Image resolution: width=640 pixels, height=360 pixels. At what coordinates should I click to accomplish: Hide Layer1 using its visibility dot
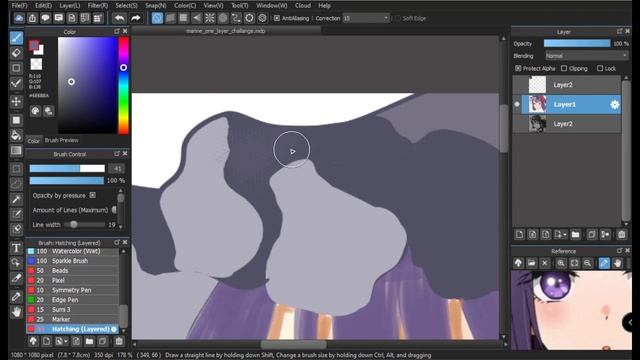pyautogui.click(x=517, y=104)
